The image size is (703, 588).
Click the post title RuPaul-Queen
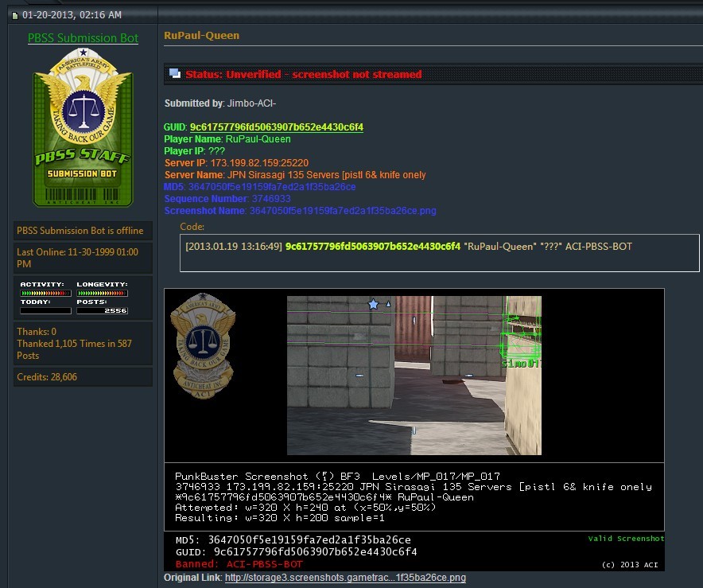[x=201, y=36]
